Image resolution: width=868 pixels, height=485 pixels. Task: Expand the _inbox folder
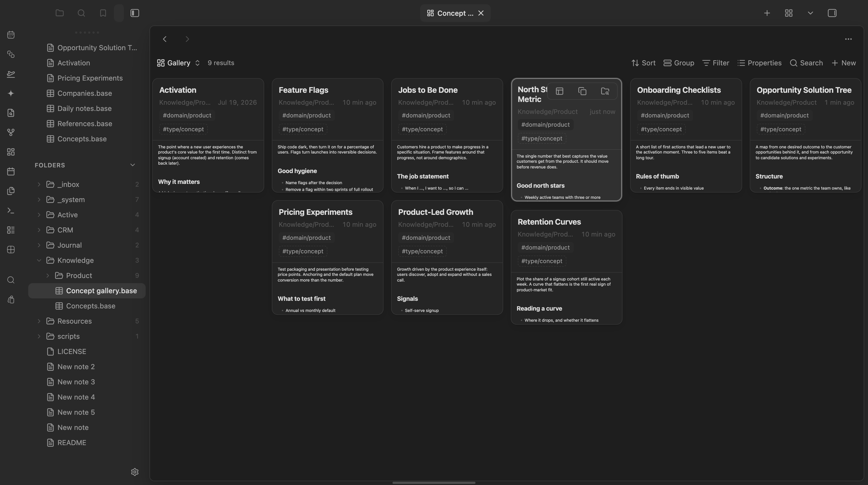39,184
